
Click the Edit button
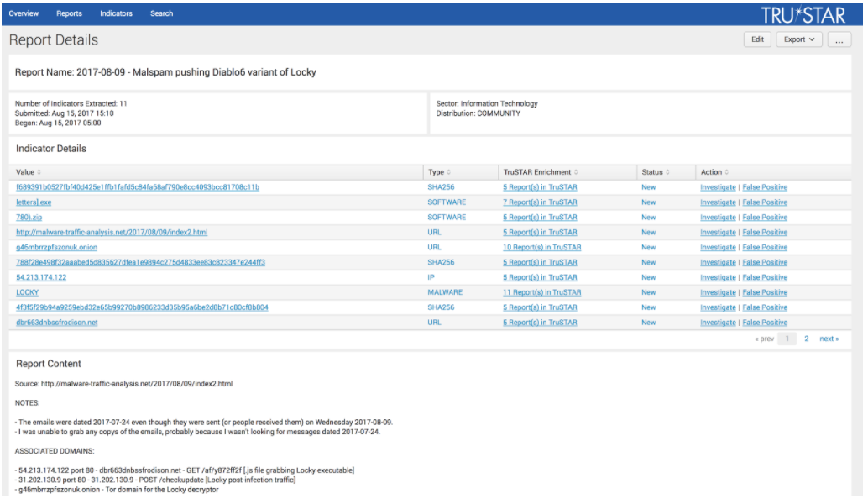(x=756, y=39)
